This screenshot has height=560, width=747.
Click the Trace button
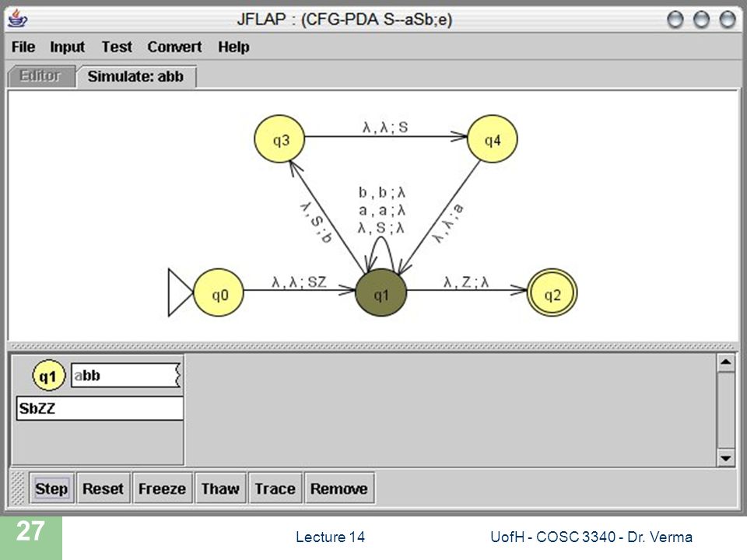pyautogui.click(x=275, y=488)
